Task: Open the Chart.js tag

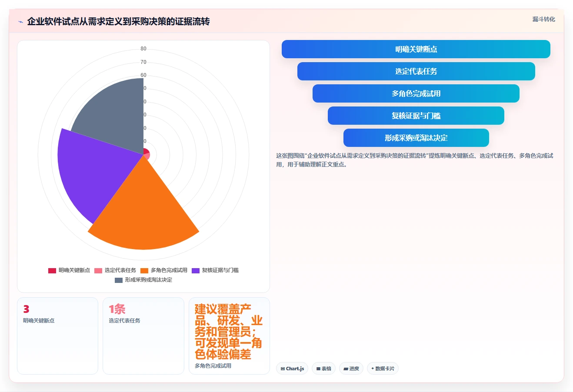Action: coord(292,369)
